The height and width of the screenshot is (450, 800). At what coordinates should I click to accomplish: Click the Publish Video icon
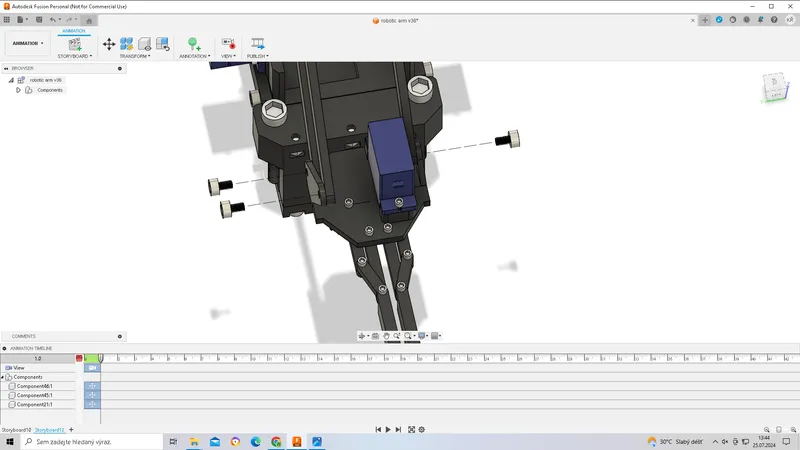coord(258,44)
